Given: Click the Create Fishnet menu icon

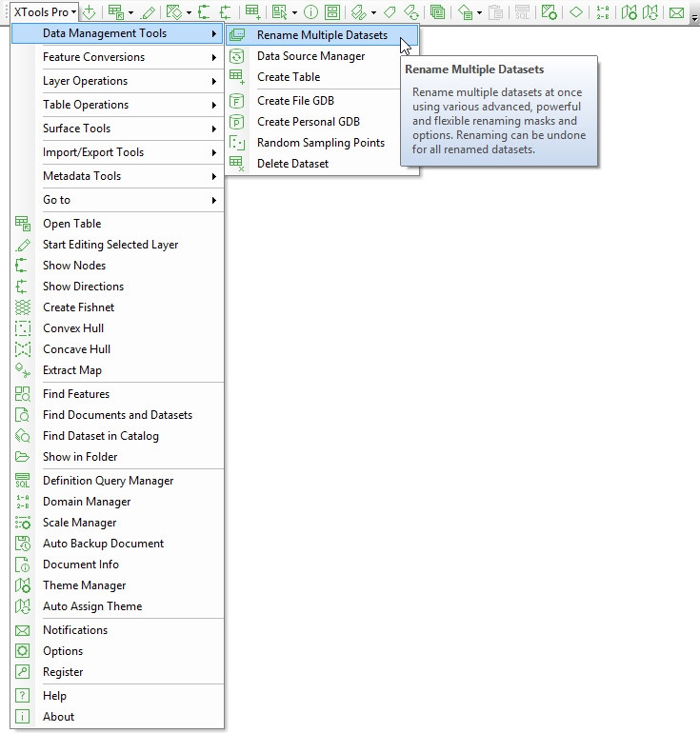Looking at the screenshot, I should coord(23,307).
